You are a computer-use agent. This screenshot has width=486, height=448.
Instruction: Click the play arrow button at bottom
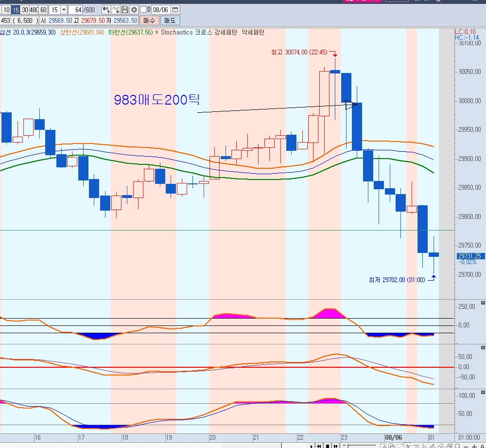tap(311, 446)
